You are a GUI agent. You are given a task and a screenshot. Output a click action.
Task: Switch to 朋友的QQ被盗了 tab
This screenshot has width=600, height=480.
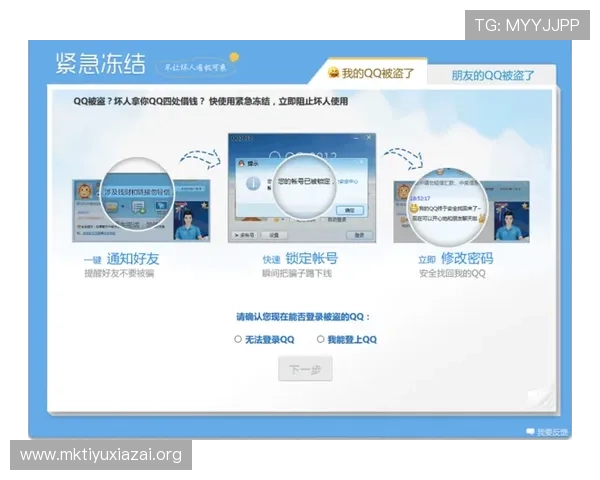(x=492, y=75)
